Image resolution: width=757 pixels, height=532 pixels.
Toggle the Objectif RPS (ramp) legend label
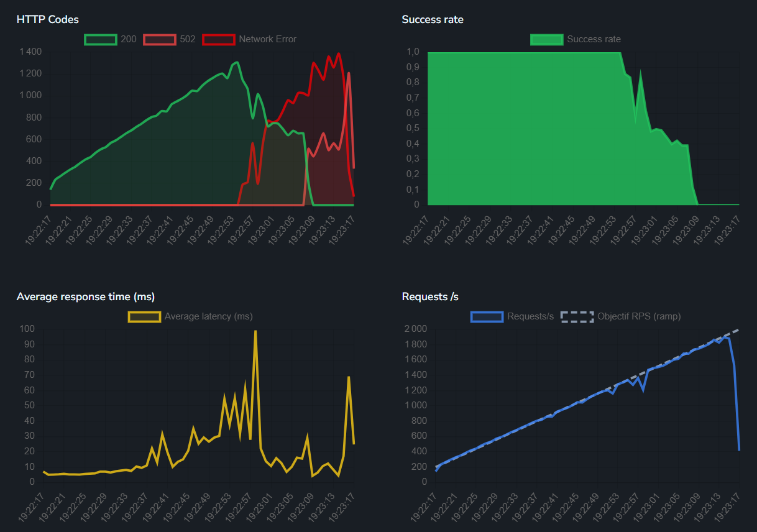point(639,316)
